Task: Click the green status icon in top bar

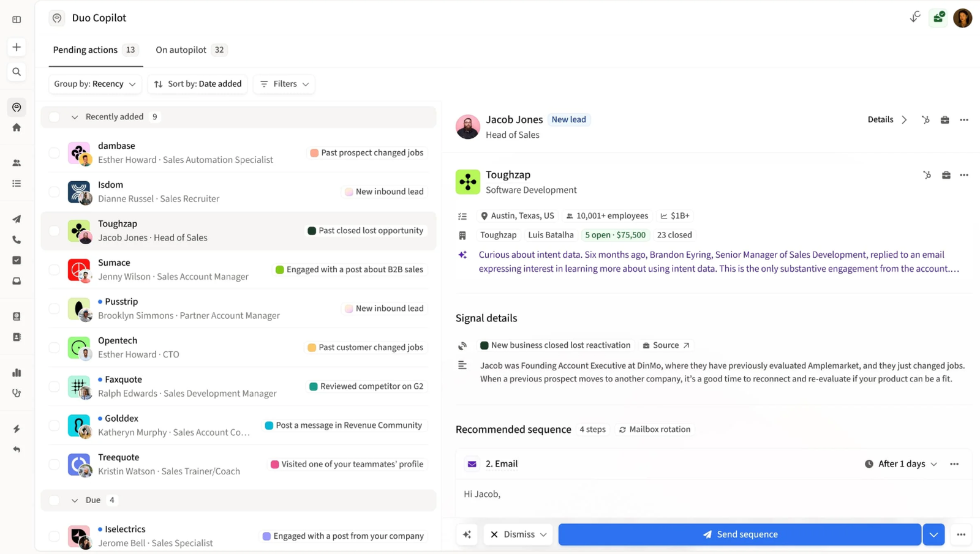Action: [938, 18]
